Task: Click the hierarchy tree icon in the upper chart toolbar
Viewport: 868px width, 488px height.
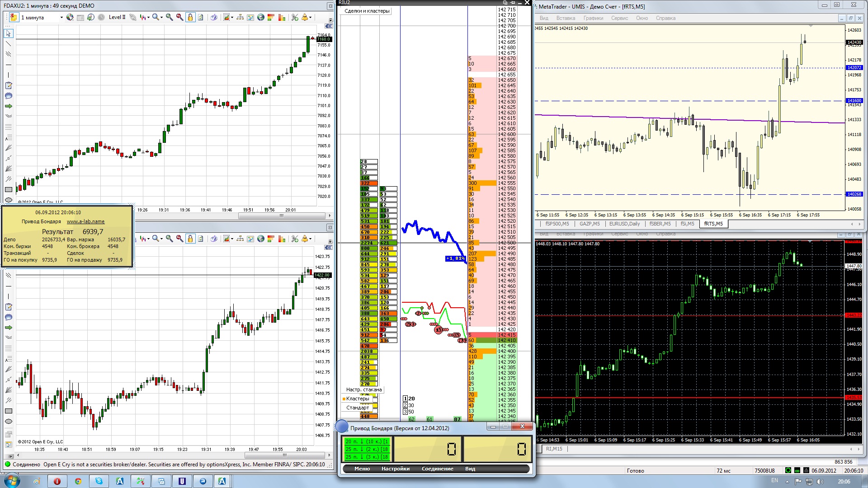Action: [240, 17]
